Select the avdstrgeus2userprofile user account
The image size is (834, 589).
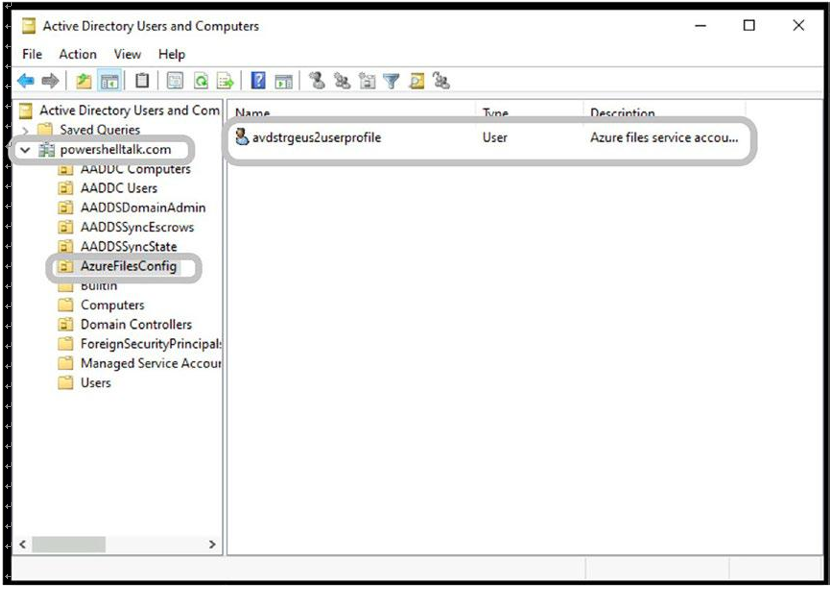316,137
